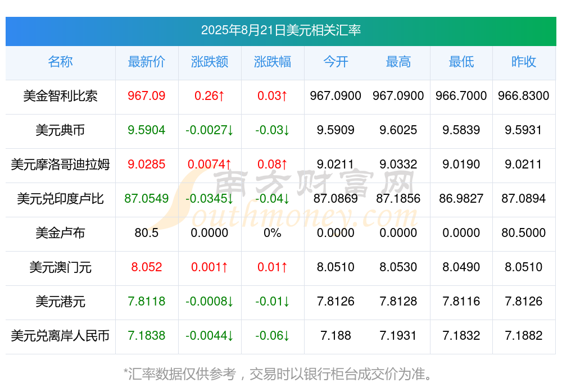The width and height of the screenshot is (562, 392).
Task: Click change amount -0.0044↓
Action: pos(210,336)
